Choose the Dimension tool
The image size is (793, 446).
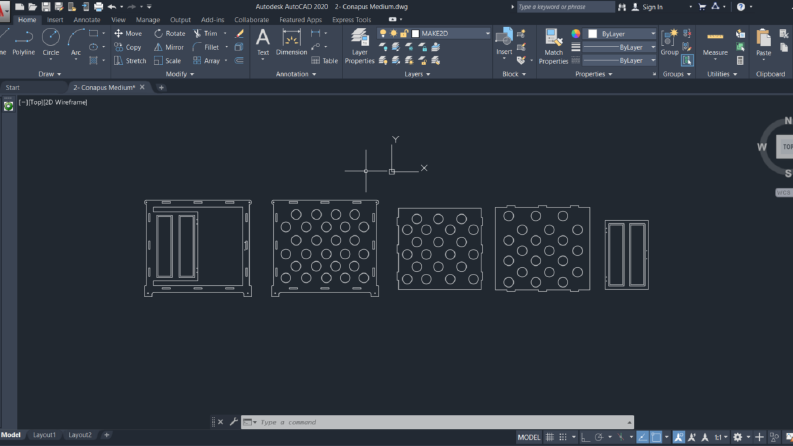[291, 42]
